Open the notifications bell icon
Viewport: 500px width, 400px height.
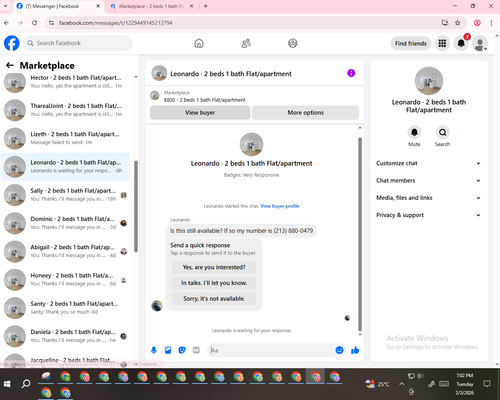[x=461, y=43]
